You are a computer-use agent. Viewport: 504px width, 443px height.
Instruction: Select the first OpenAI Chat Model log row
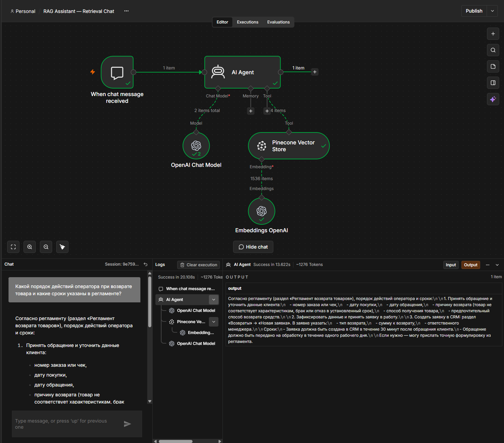click(x=193, y=311)
